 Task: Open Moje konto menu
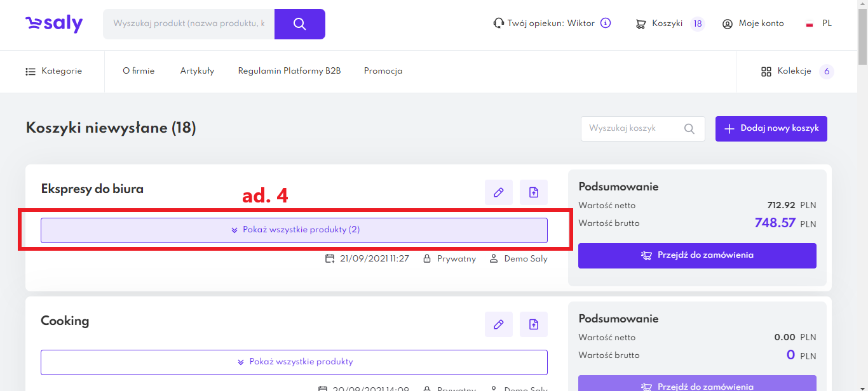[x=753, y=24]
